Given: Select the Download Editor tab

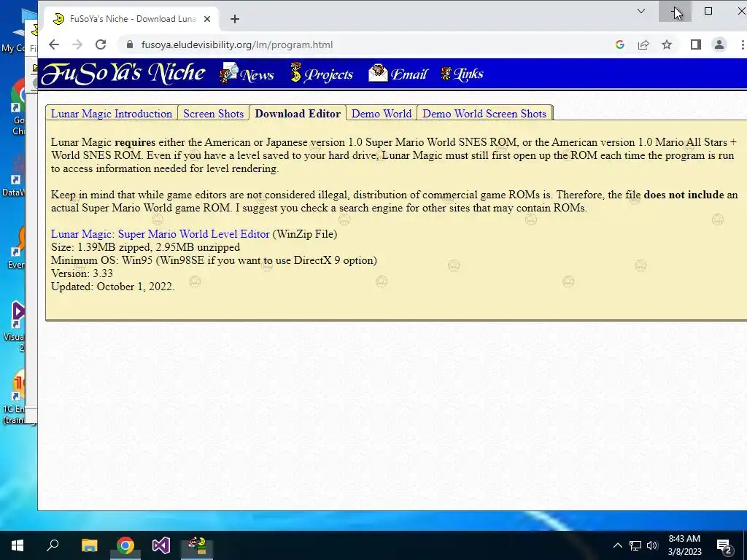Looking at the screenshot, I should pyautogui.click(x=298, y=113).
